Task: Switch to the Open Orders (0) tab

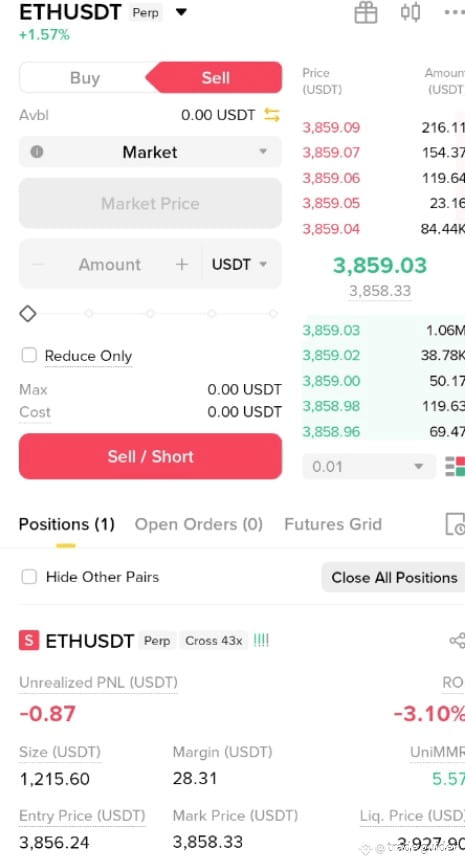Action: pos(199,524)
